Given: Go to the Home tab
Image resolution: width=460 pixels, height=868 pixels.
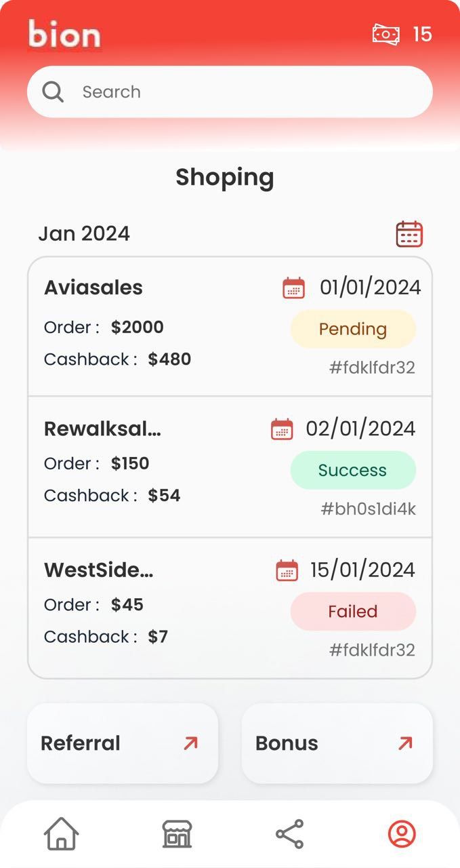Looking at the screenshot, I should (x=62, y=833).
